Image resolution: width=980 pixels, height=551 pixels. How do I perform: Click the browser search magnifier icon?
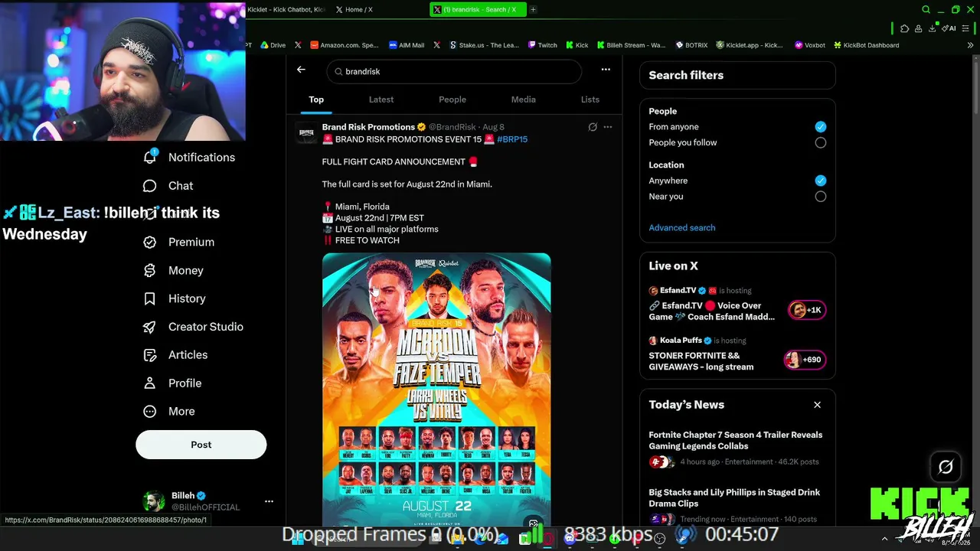926,10
